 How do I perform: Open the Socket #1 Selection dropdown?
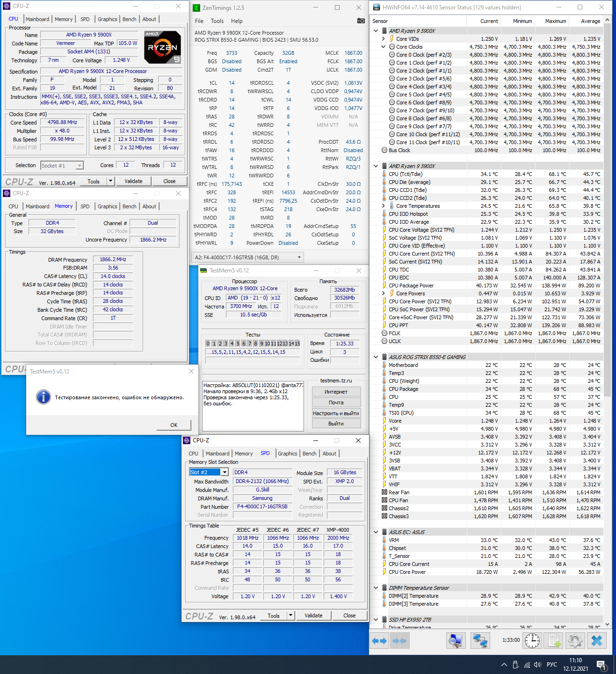(x=62, y=165)
